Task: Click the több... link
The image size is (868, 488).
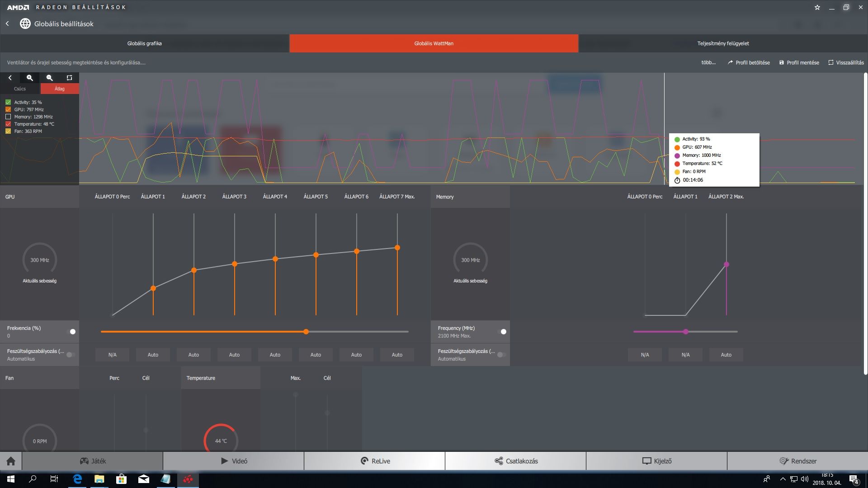Action: [x=708, y=62]
